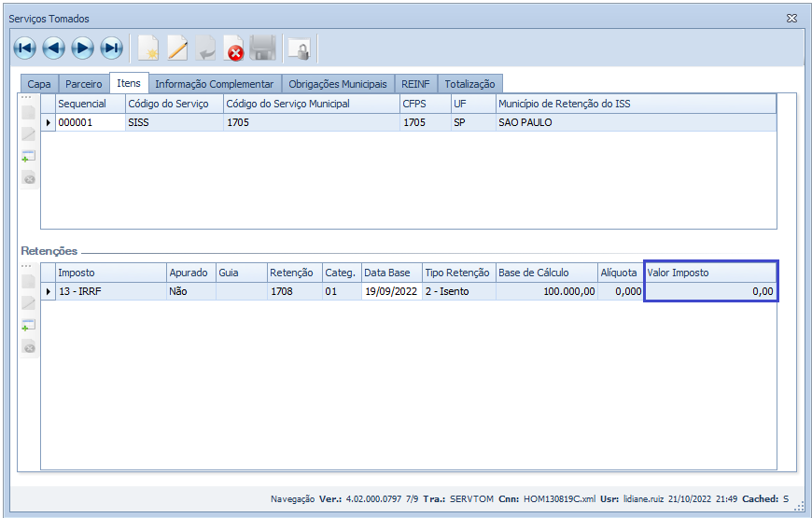Open the REINF tab
Screen dimensions: 812x518
415,84
